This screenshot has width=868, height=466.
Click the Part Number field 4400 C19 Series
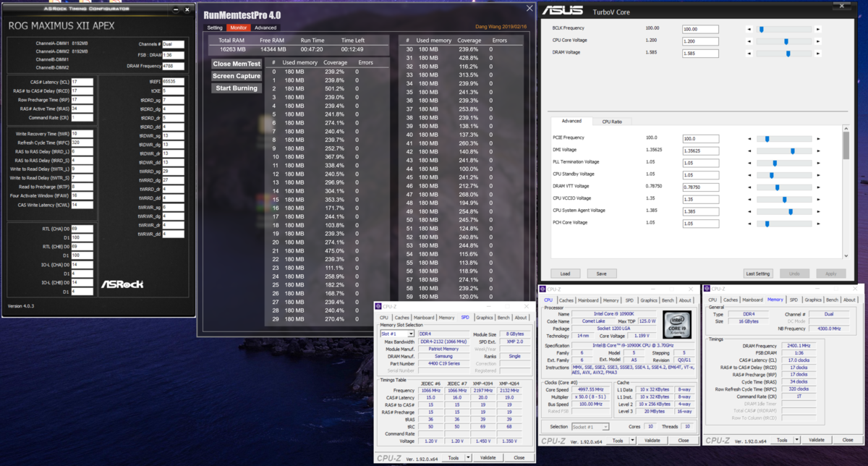(444, 363)
